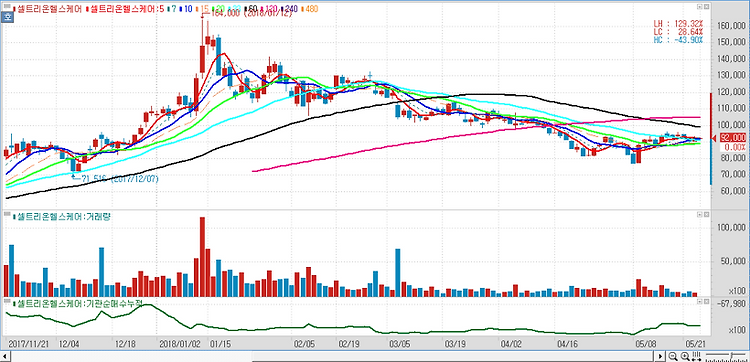This screenshot has width=750, height=362.
Task: Select the 20-day moving average legend
Action: (x=218, y=9)
